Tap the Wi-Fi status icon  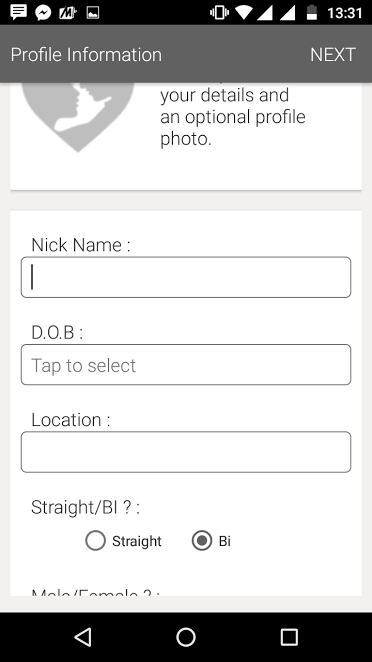pyautogui.click(x=244, y=13)
